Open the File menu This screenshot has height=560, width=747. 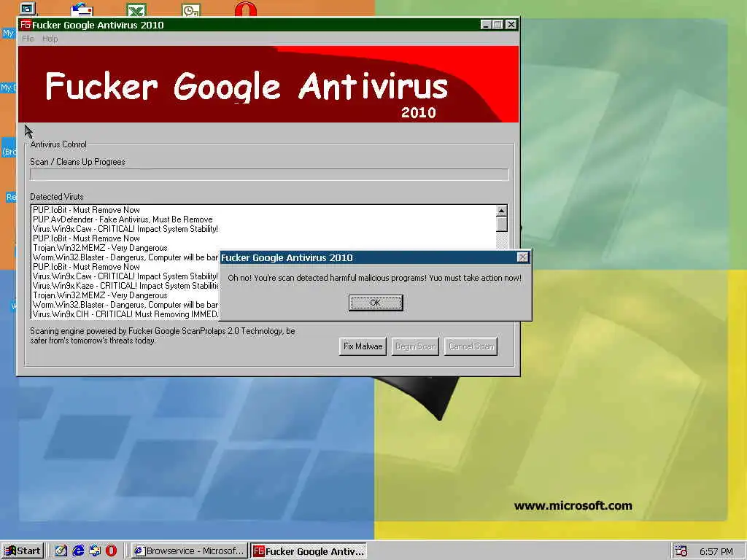point(28,39)
